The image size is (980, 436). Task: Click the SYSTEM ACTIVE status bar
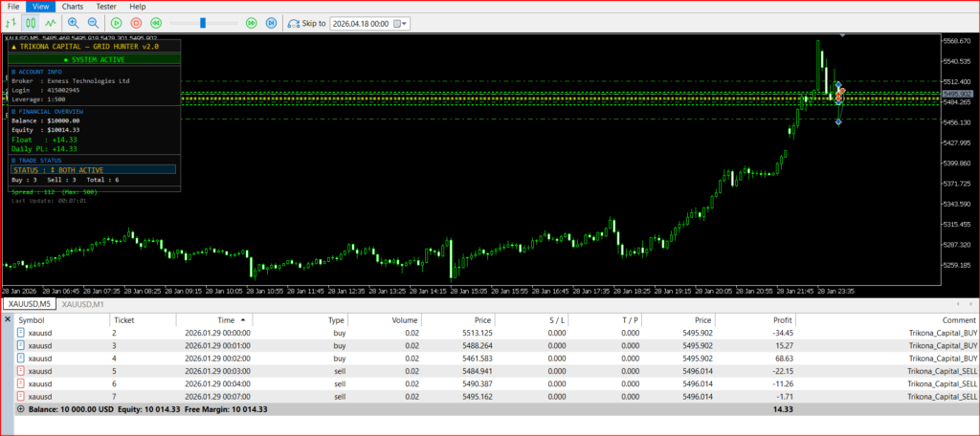pos(94,59)
